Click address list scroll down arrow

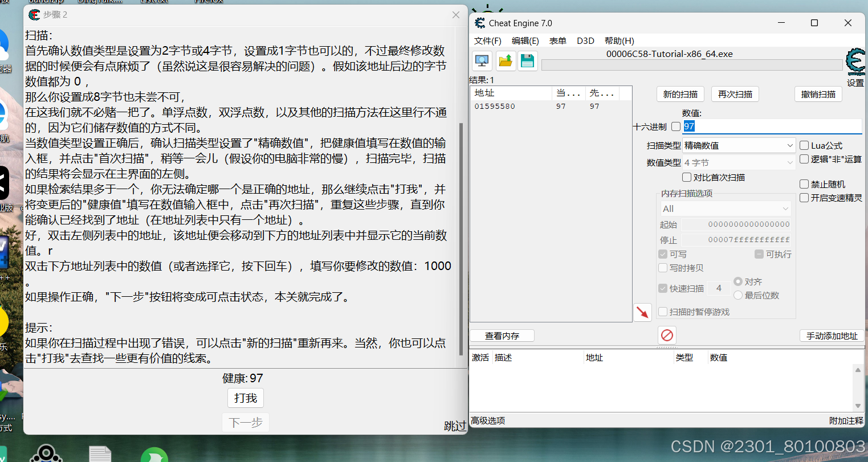click(858, 406)
